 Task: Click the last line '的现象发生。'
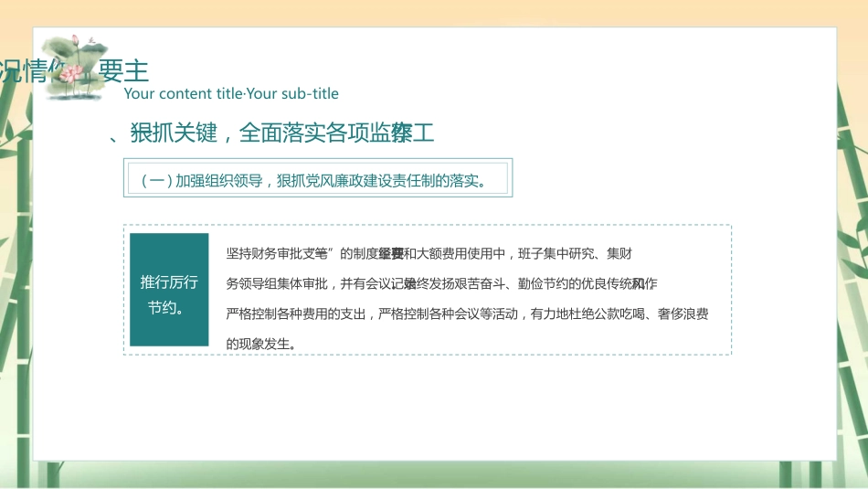point(260,344)
